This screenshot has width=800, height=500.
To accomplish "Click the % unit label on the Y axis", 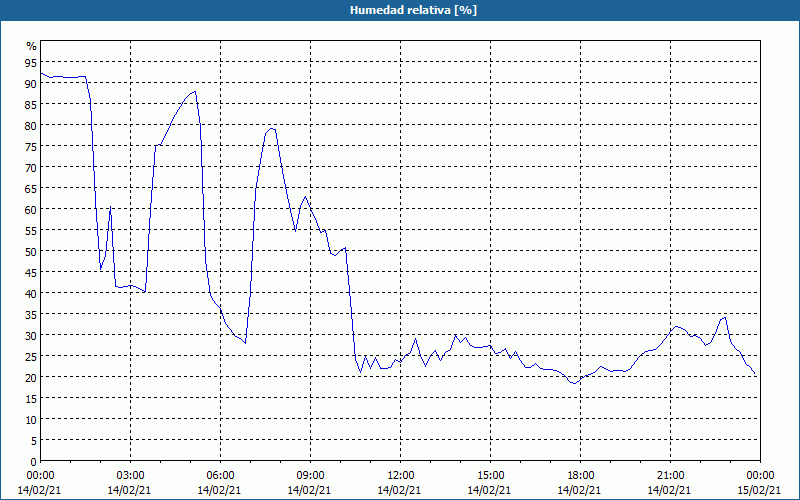I will point(32,46).
